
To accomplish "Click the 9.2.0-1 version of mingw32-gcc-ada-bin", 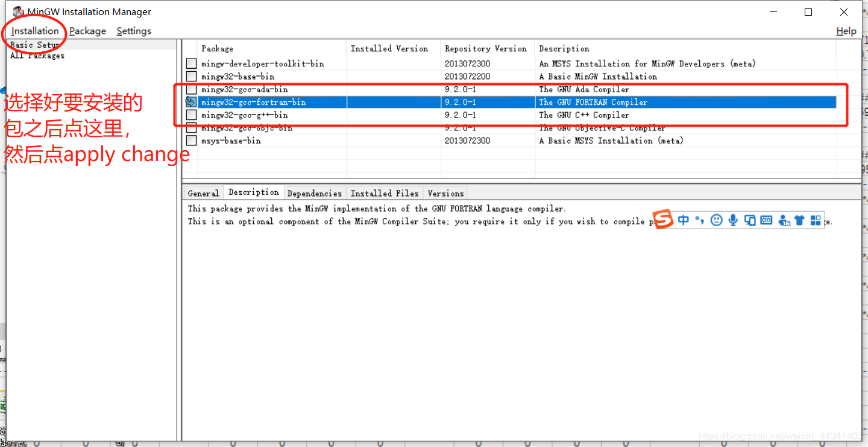I will [x=461, y=89].
